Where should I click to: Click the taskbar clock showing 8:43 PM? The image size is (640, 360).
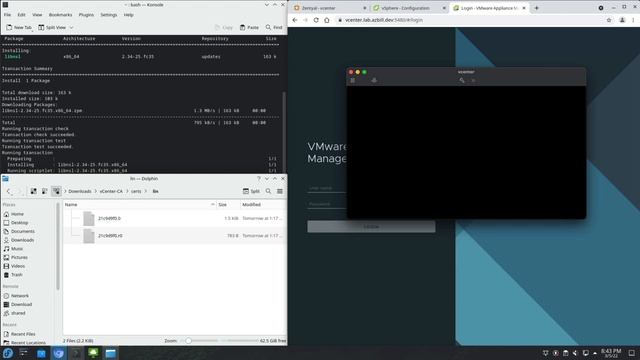click(611, 353)
